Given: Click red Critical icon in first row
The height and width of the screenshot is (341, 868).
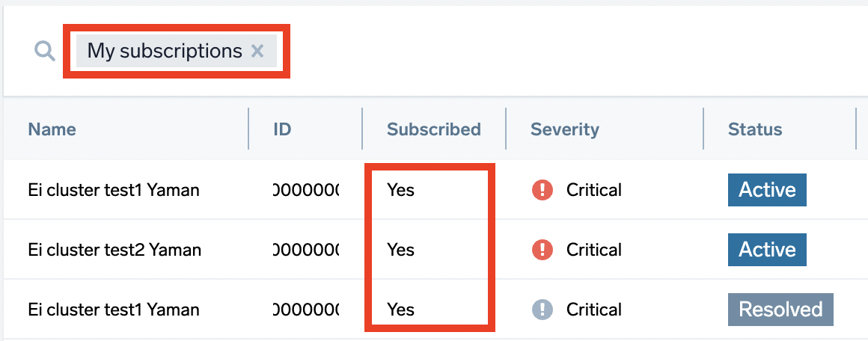Looking at the screenshot, I should [x=542, y=190].
